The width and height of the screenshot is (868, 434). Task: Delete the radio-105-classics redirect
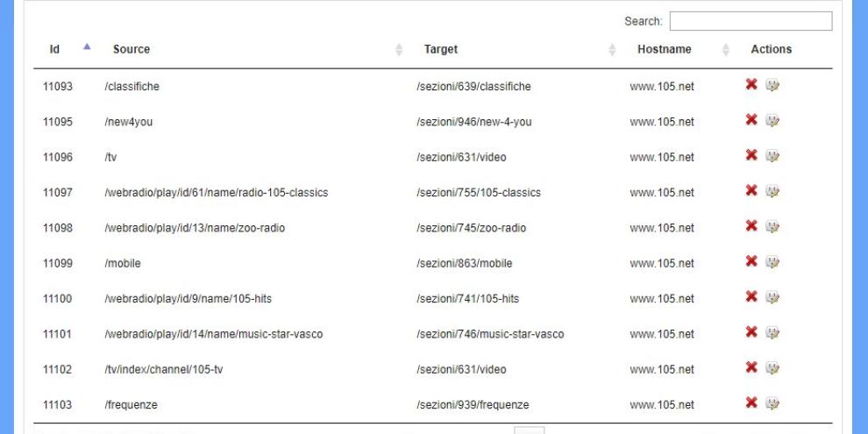(x=751, y=191)
